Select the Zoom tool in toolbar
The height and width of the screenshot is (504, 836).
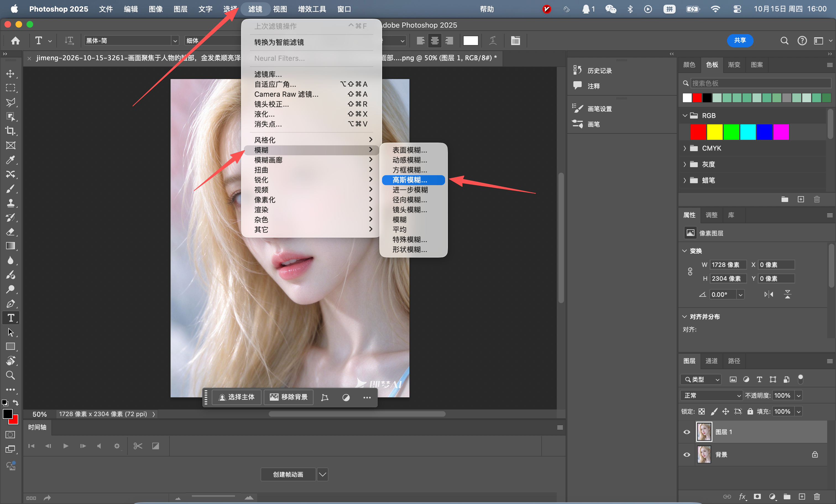click(11, 375)
